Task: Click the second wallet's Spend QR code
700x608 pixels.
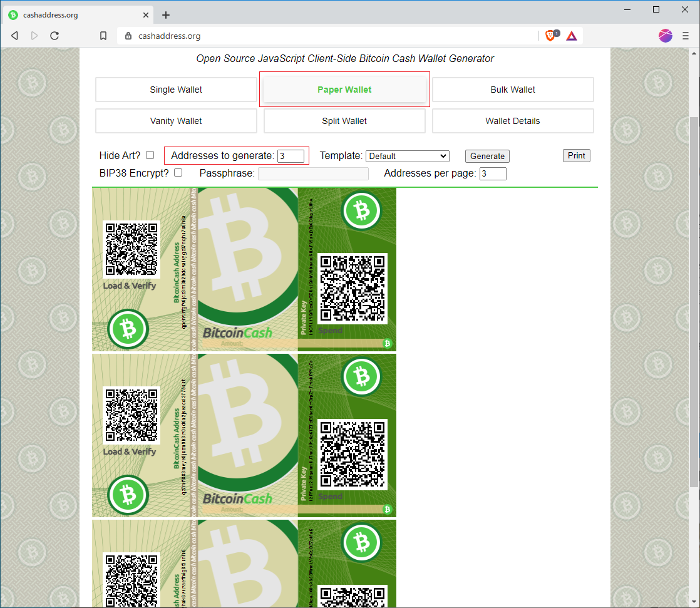Action: 353,455
